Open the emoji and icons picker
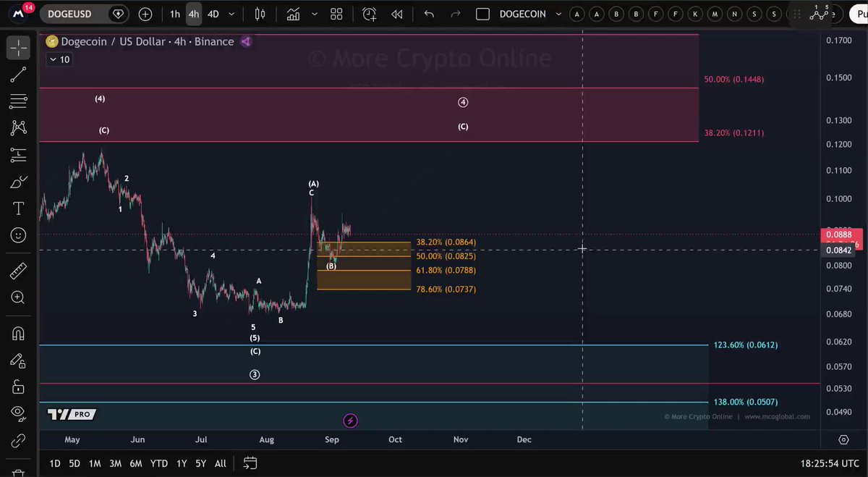The height and width of the screenshot is (477, 868). pyautogui.click(x=18, y=235)
